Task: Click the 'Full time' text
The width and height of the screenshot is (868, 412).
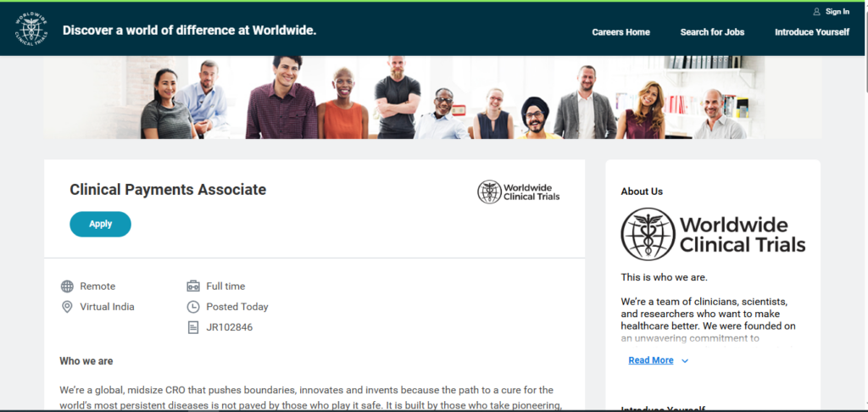Action: click(225, 287)
